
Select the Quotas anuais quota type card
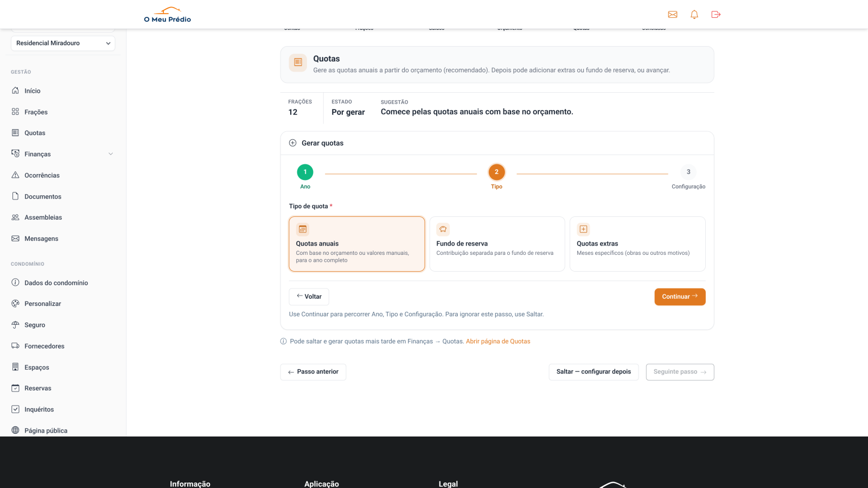pos(357,244)
